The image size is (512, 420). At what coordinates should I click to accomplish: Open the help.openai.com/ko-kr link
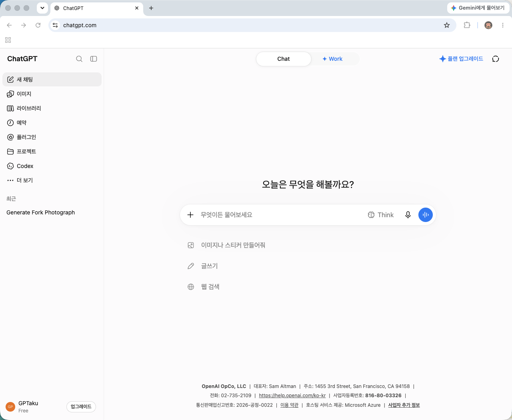point(292,396)
